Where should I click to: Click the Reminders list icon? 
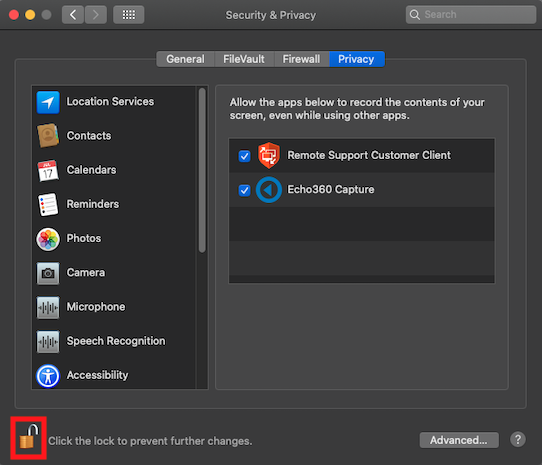(x=48, y=204)
